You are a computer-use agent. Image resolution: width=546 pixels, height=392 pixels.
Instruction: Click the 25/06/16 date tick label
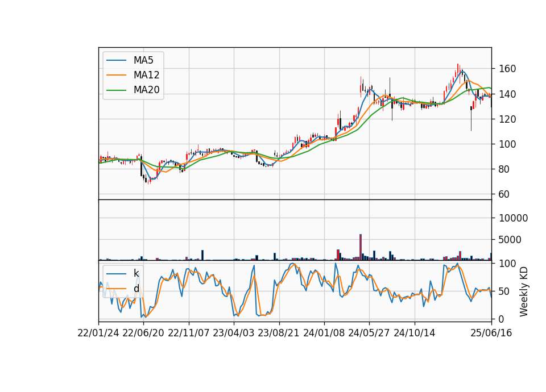click(x=491, y=333)
